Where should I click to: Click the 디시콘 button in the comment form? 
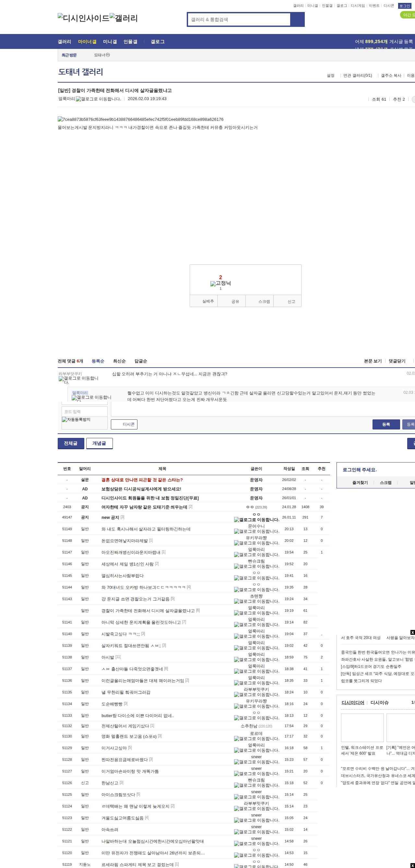click(x=124, y=425)
